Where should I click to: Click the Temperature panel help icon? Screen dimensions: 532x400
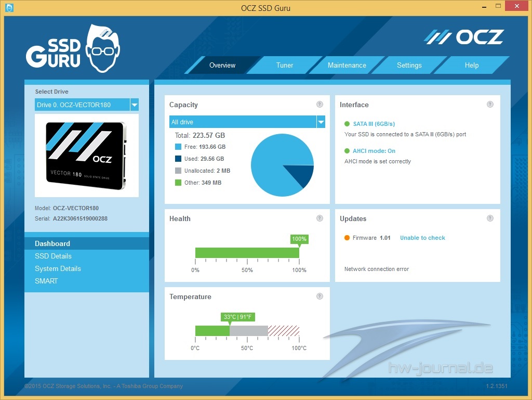point(320,296)
